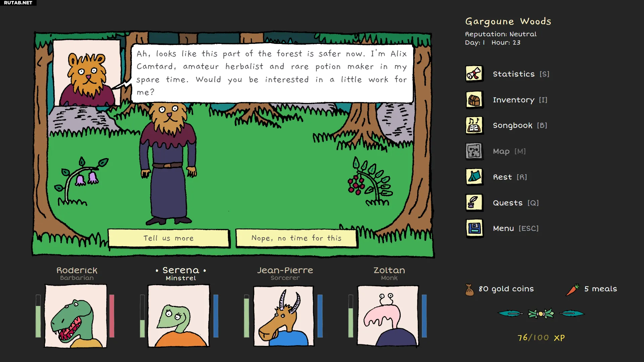Click the 76/100 XP counter
Screen dimensions: 644x362
pyautogui.click(x=541, y=338)
